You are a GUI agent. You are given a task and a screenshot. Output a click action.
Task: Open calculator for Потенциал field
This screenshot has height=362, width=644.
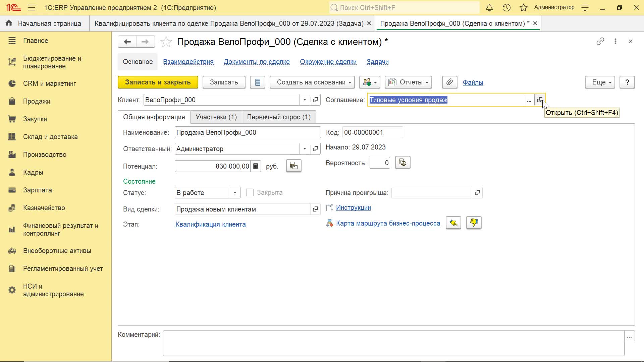click(x=256, y=166)
